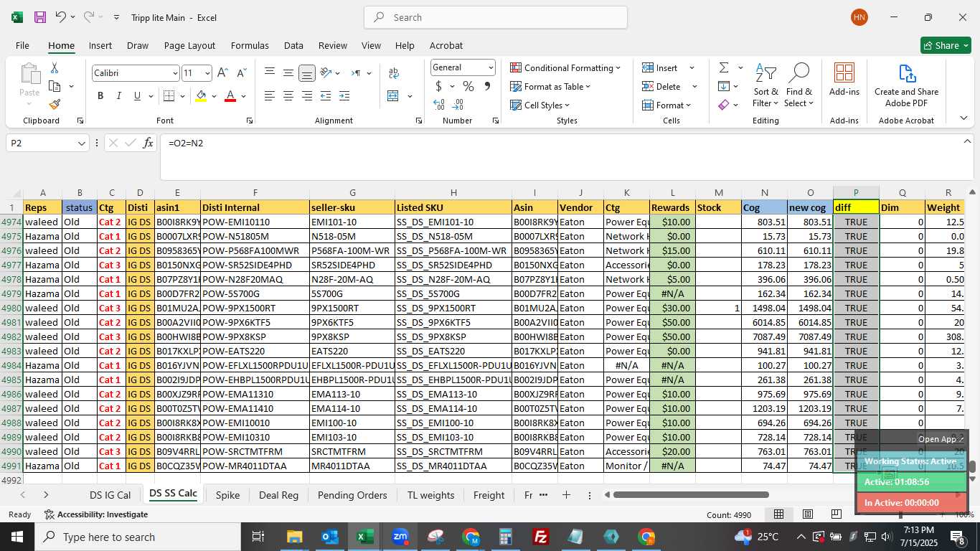Toggle Italic formatting
This screenshot has width=980, height=551.
tap(118, 95)
